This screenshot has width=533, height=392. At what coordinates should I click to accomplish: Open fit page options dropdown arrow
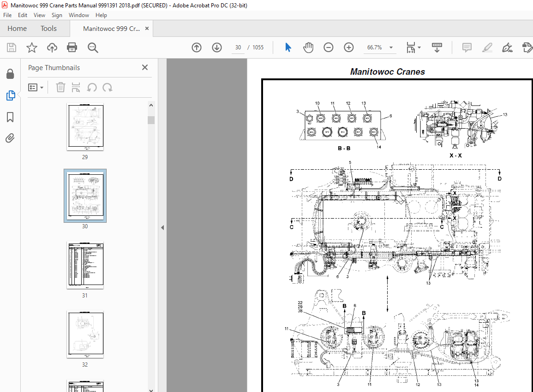coord(419,48)
